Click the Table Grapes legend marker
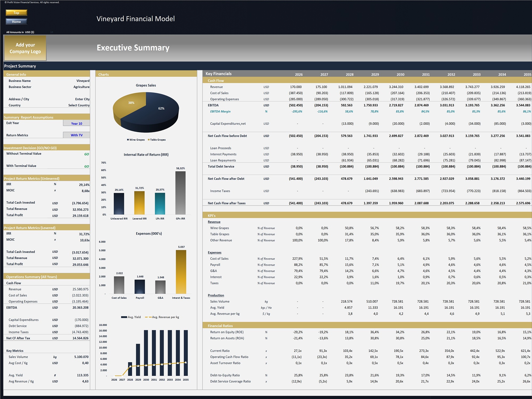 (149, 140)
